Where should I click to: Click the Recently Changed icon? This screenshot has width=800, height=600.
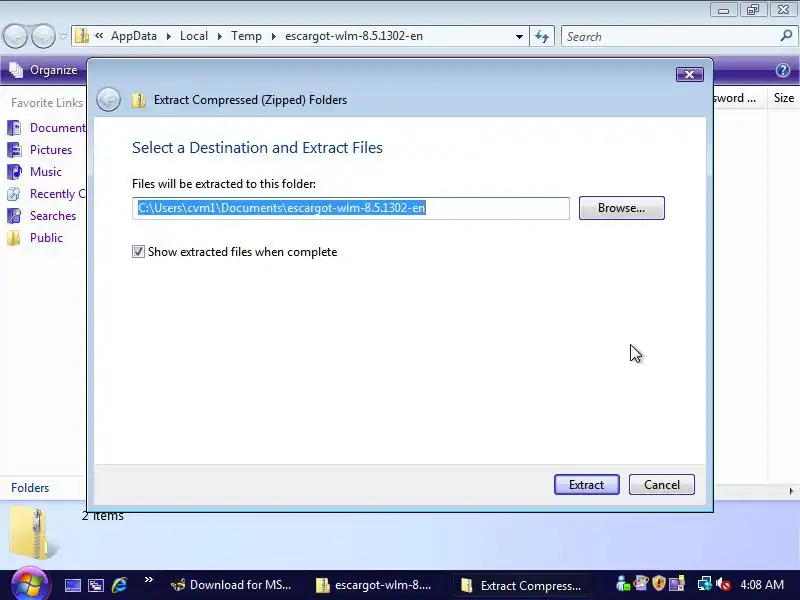[x=14, y=194]
